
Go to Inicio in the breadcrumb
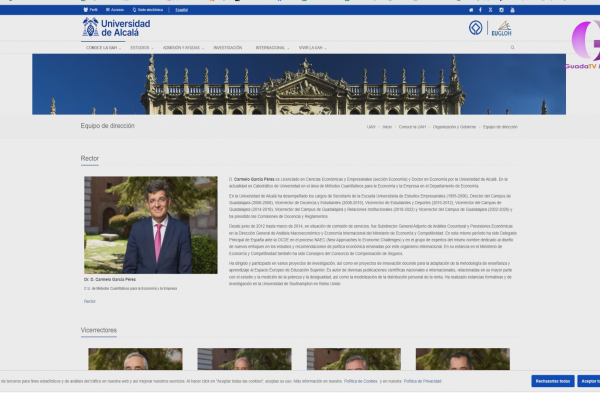click(x=387, y=127)
